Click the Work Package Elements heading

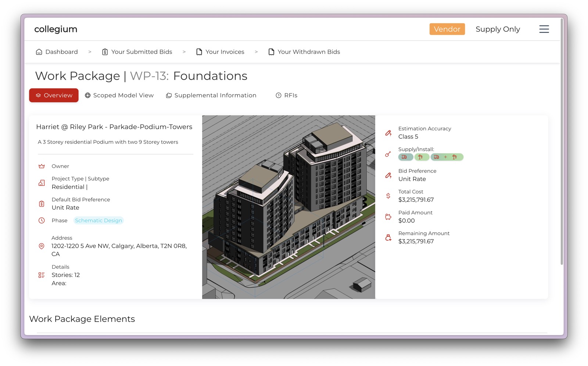pyautogui.click(x=82, y=319)
